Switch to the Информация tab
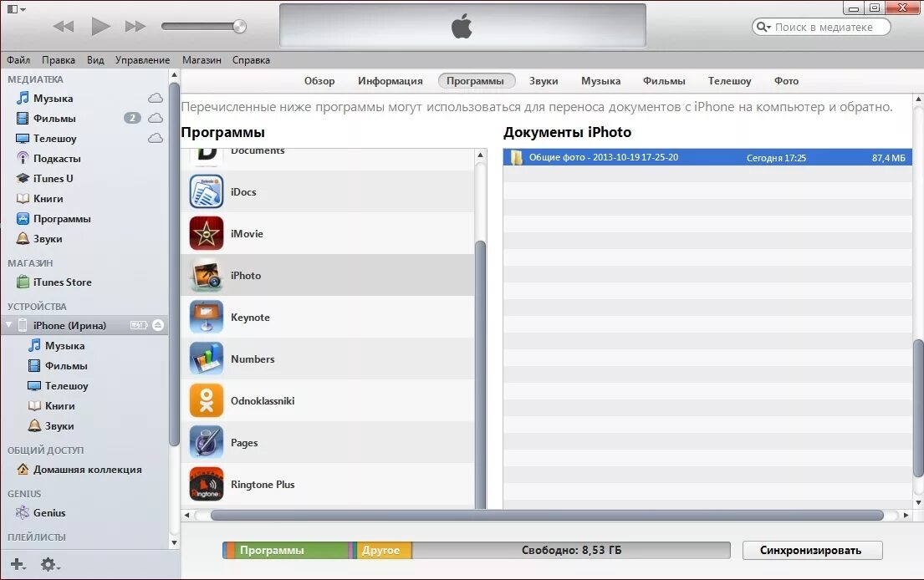924x580 pixels. tap(391, 81)
